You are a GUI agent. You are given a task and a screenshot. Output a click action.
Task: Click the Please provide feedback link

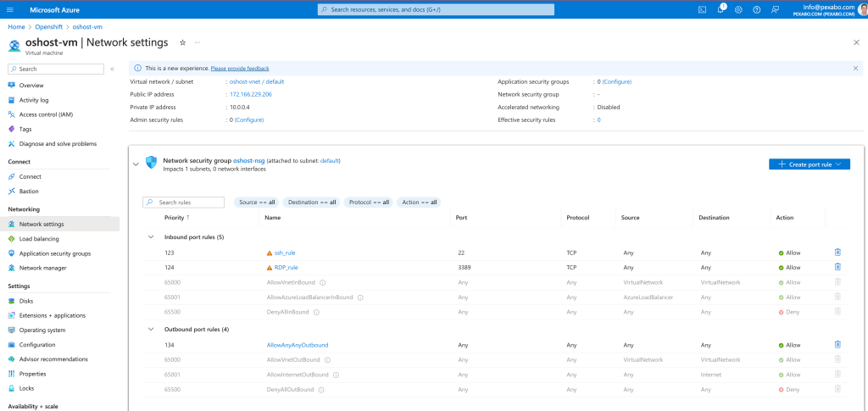pyautogui.click(x=240, y=69)
